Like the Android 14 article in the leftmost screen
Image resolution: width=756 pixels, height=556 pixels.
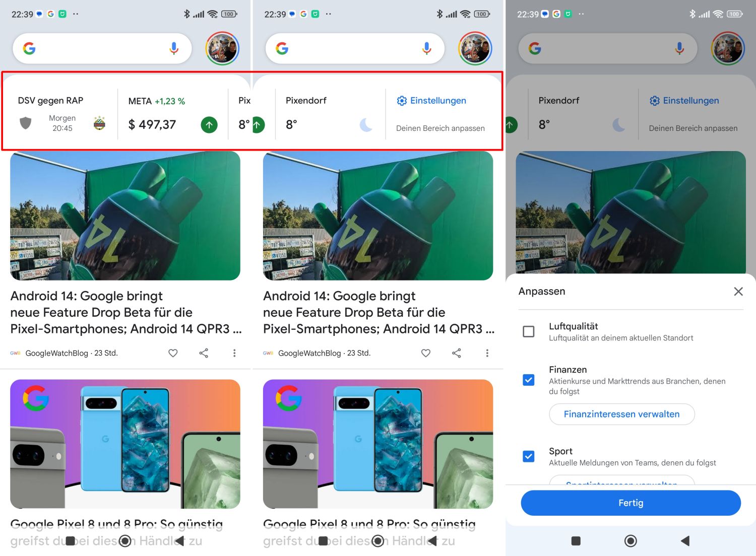click(173, 353)
